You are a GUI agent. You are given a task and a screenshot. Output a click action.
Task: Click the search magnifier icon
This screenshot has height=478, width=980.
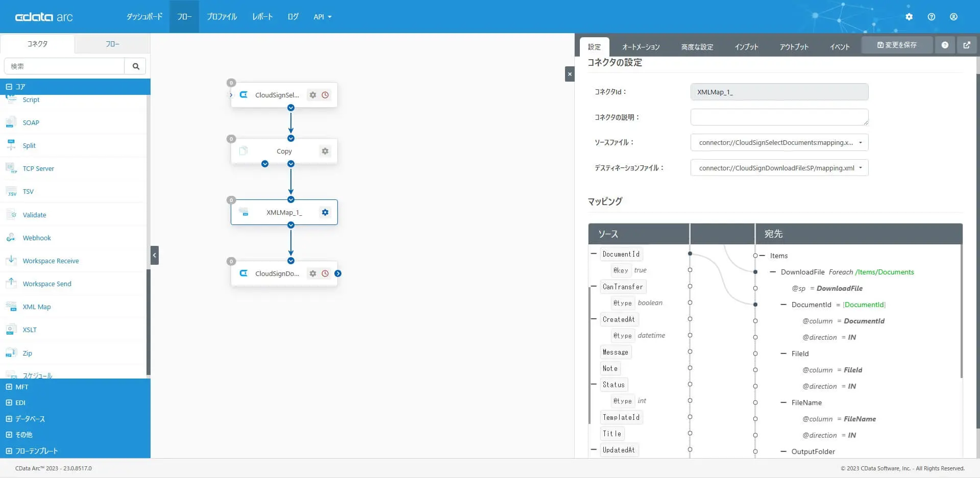tap(136, 66)
